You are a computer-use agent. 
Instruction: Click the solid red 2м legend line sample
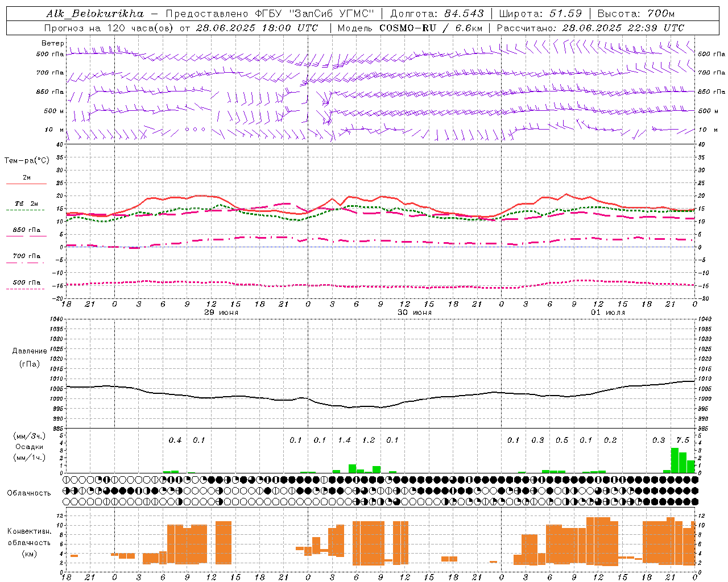(26, 184)
